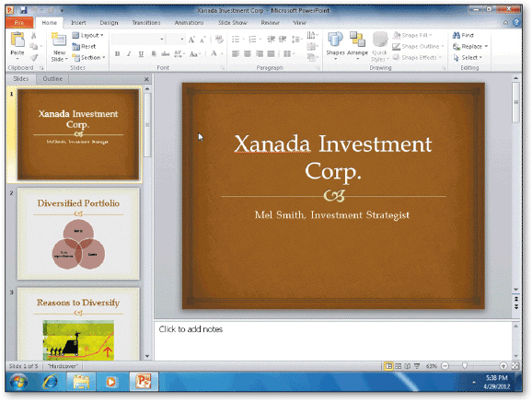
Task: Add a New Slide
Action: 59,47
